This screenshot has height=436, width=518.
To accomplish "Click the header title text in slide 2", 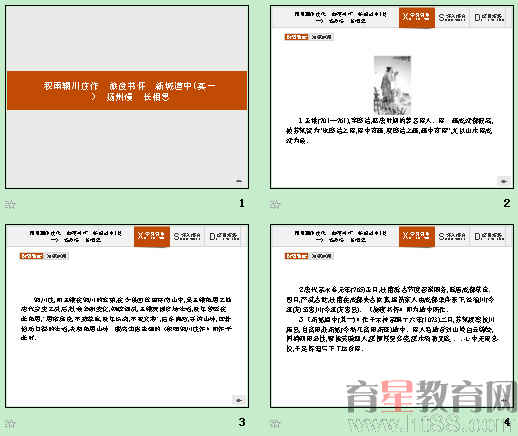I will tap(340, 17).
